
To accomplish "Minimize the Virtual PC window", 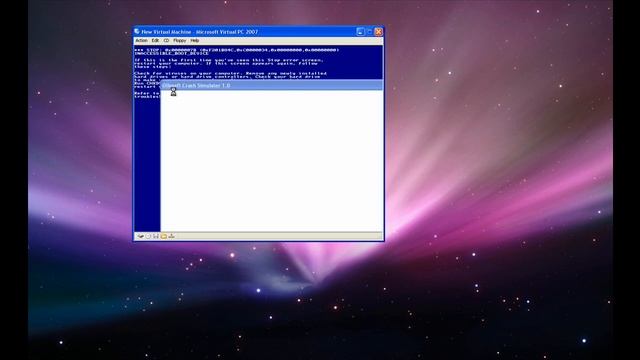I will click(x=360, y=31).
